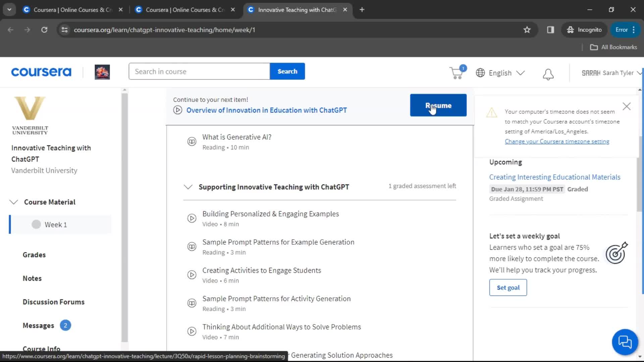Open Thinking About Additional Ways to Solve Problems
This screenshot has height=362, width=644.
click(x=281, y=327)
